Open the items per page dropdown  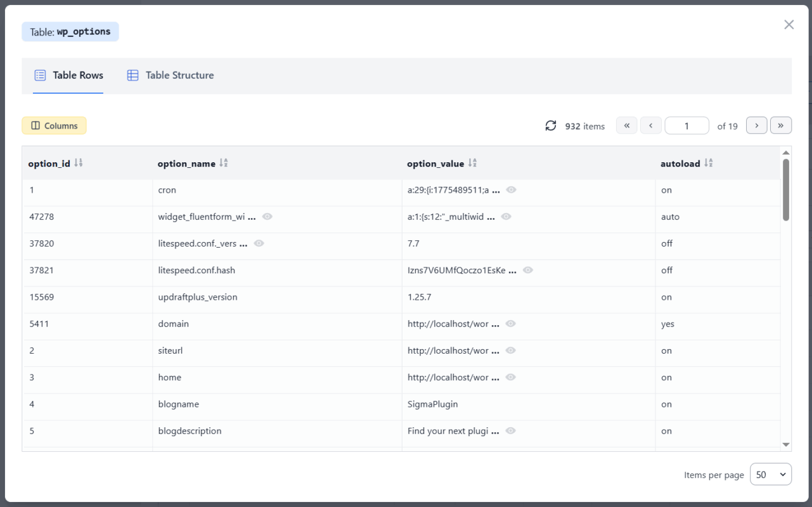tap(770, 474)
